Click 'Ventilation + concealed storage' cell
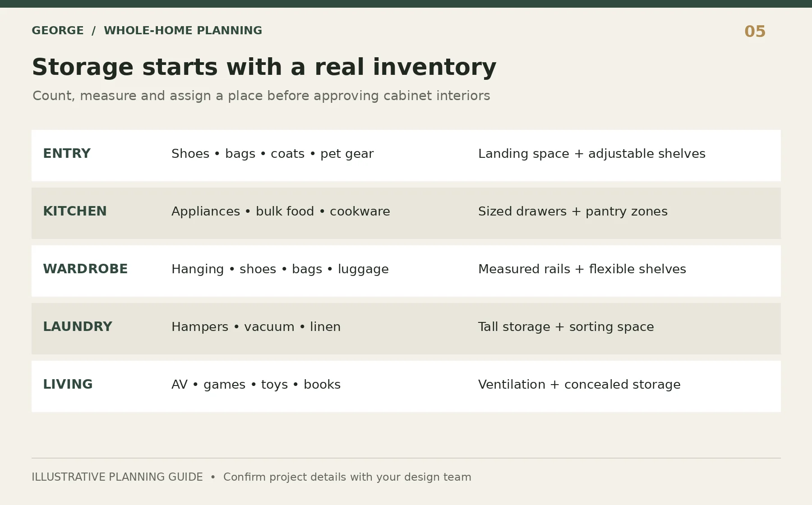Viewport: 812px width, 505px height. click(x=579, y=385)
